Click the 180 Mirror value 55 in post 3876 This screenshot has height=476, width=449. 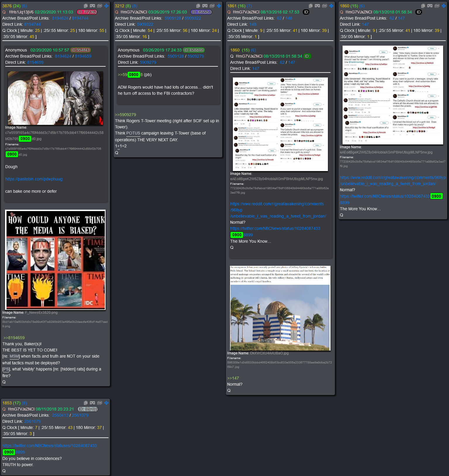(102, 30)
